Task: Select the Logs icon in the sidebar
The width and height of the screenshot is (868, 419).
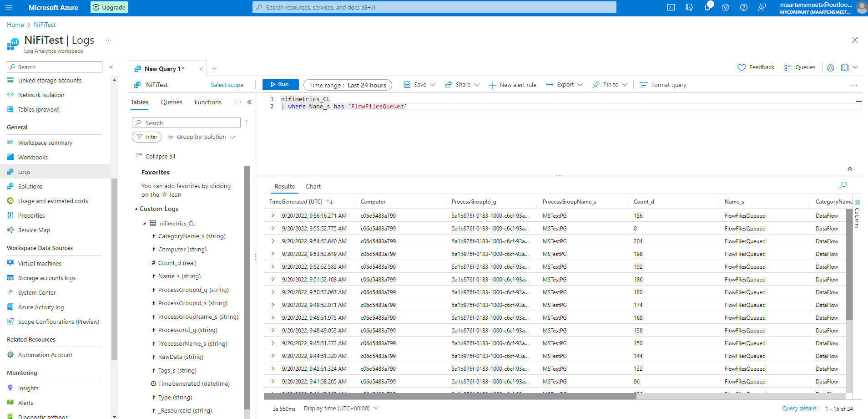Action: coord(10,172)
